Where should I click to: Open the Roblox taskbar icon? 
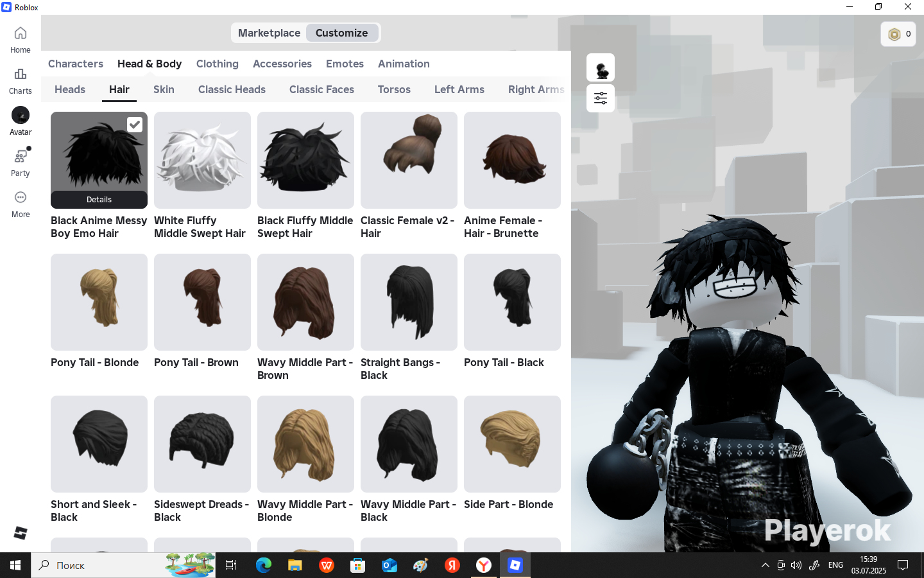[515, 565]
